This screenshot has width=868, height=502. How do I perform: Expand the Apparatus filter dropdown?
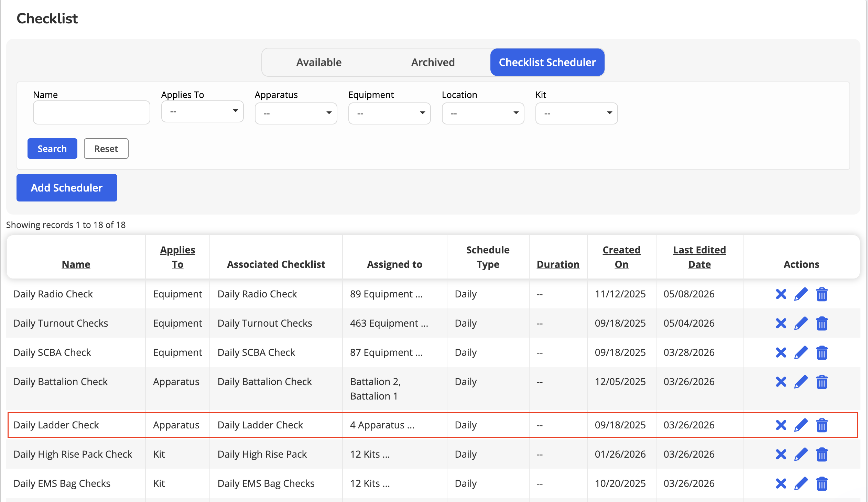pos(296,113)
